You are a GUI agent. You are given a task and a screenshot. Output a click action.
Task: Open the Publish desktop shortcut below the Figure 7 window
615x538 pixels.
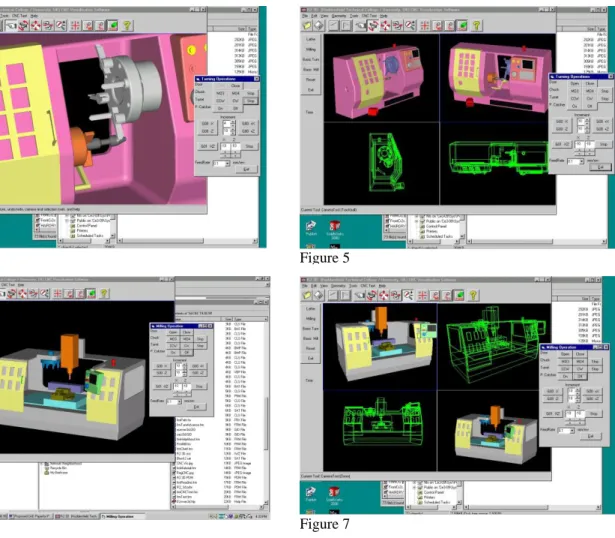pos(311,494)
